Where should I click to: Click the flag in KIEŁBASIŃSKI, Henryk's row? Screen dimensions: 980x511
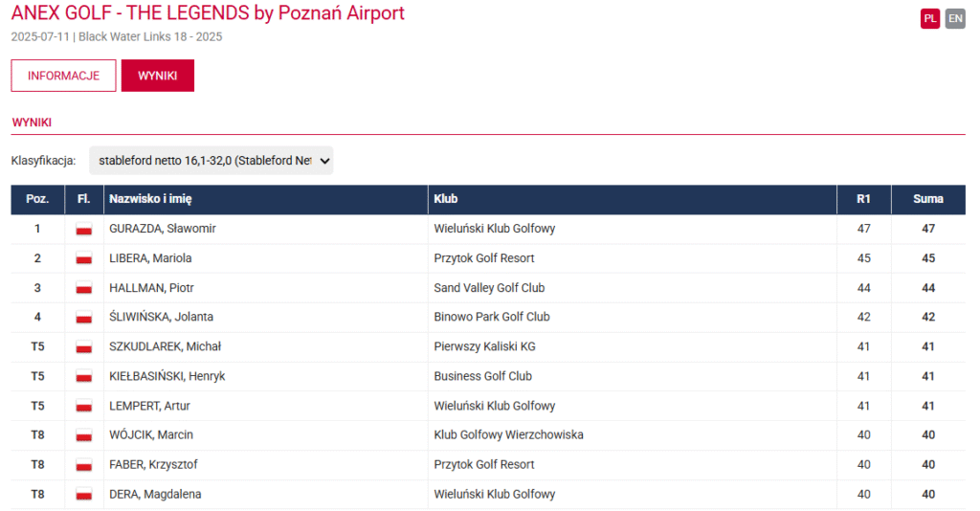tap(83, 377)
